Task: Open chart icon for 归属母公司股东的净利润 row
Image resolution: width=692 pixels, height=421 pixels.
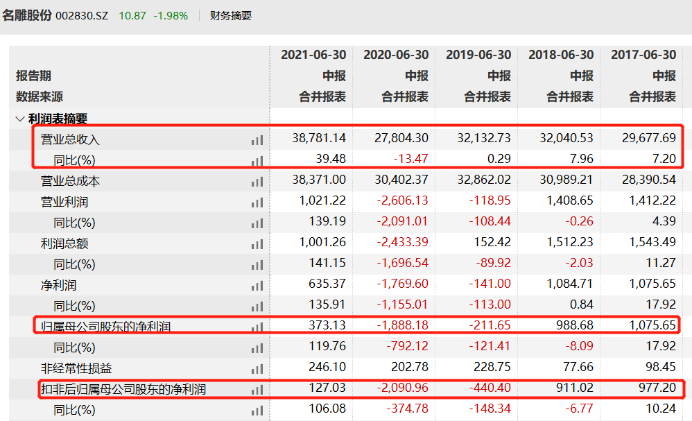Action: 257,327
